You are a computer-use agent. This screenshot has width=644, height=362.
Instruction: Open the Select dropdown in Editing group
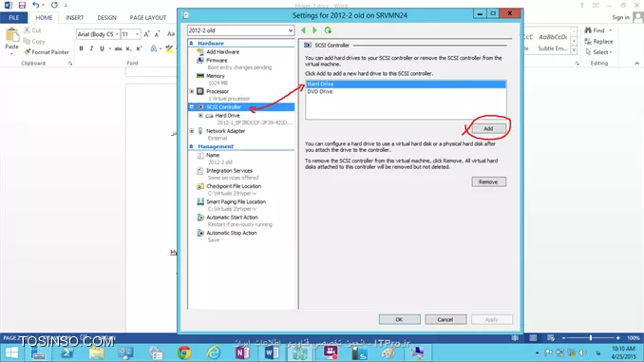(x=599, y=52)
